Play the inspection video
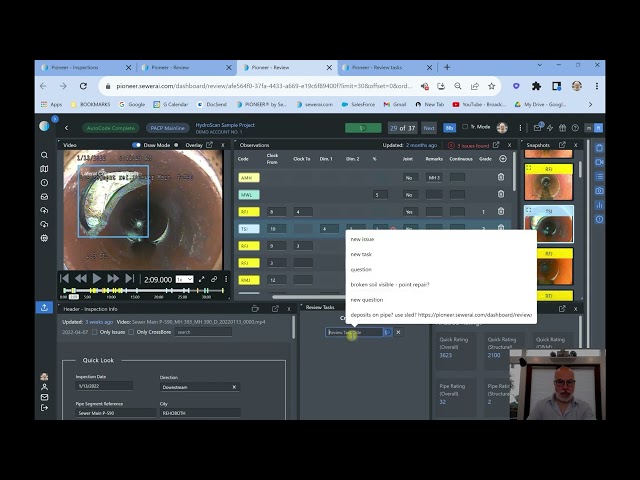Image resolution: width=640 pixels, height=480 pixels. pyautogui.click(x=97, y=279)
